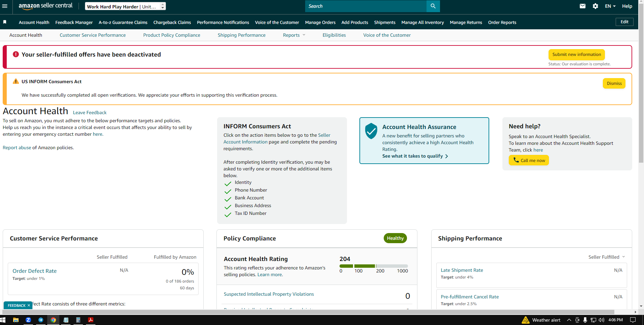Click the Edit favorites bar button

coord(624,22)
